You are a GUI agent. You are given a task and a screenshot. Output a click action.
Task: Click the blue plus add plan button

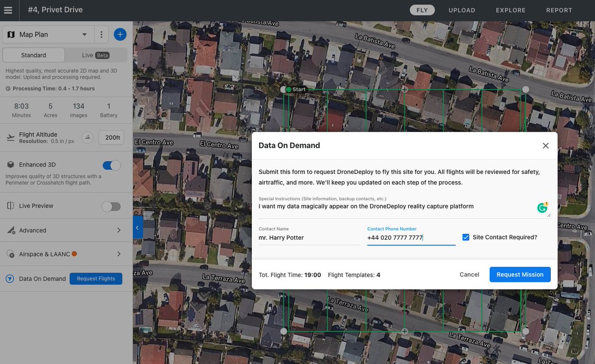pos(120,35)
